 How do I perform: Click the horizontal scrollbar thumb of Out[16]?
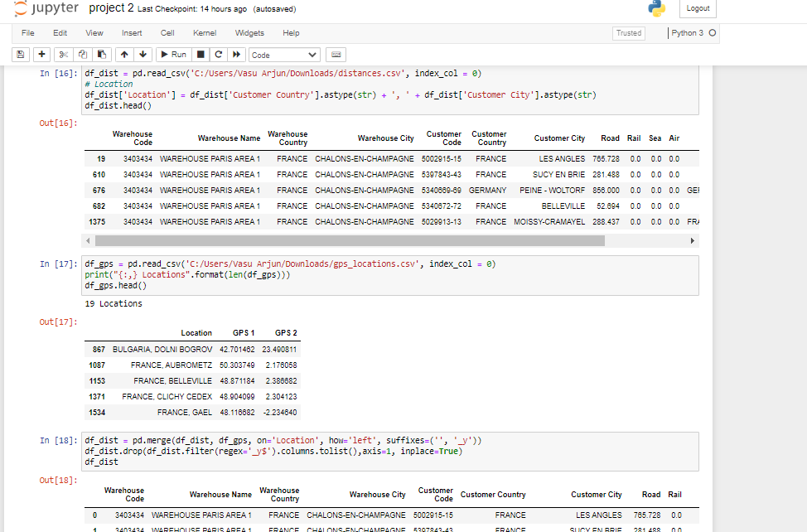pos(350,241)
